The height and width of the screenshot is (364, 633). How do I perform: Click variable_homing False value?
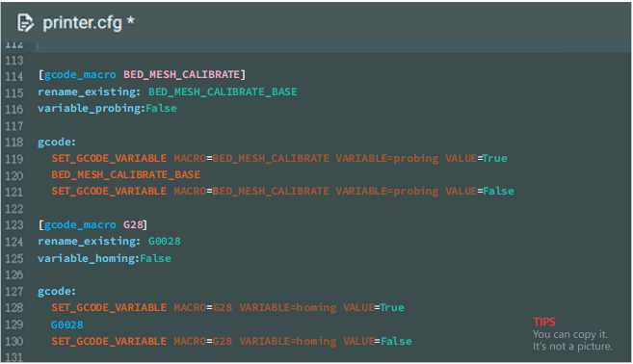tap(155, 258)
